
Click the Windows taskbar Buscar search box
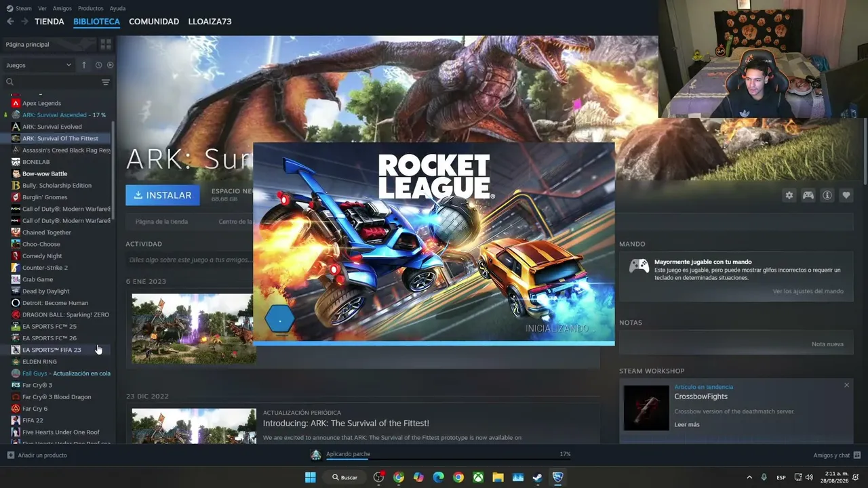coord(345,477)
